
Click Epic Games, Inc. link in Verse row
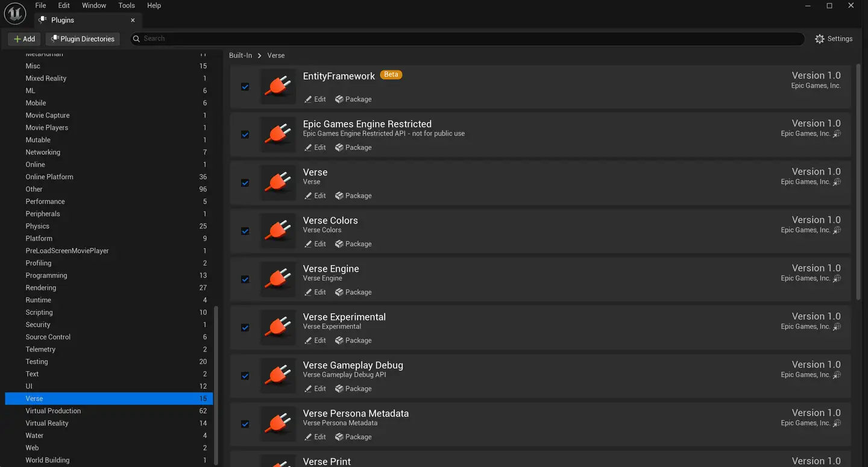coord(805,182)
